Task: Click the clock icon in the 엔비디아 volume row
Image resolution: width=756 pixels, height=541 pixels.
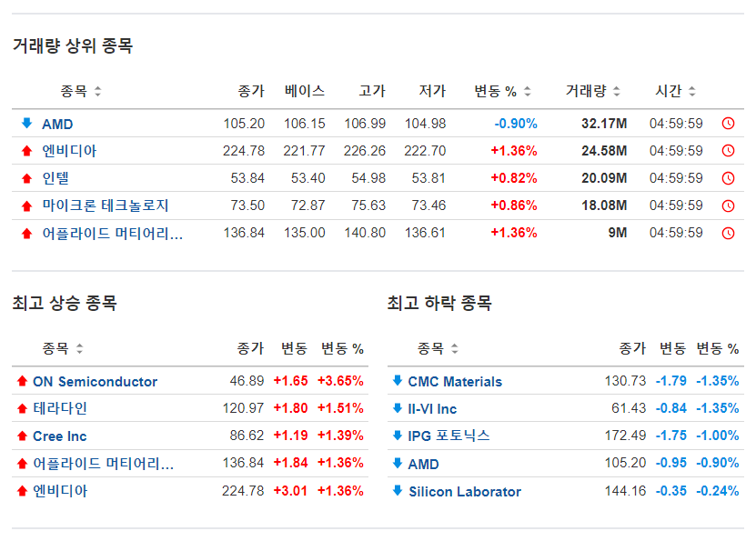Action: pyautogui.click(x=728, y=151)
